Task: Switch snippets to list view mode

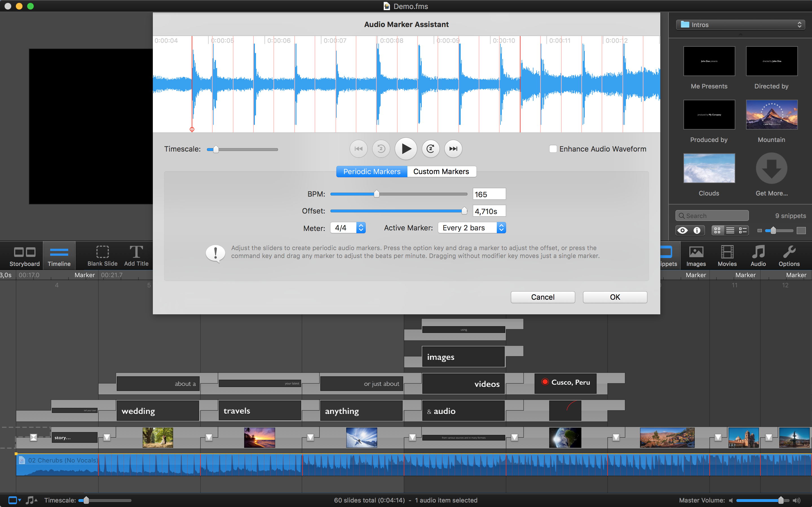Action: [x=730, y=230]
